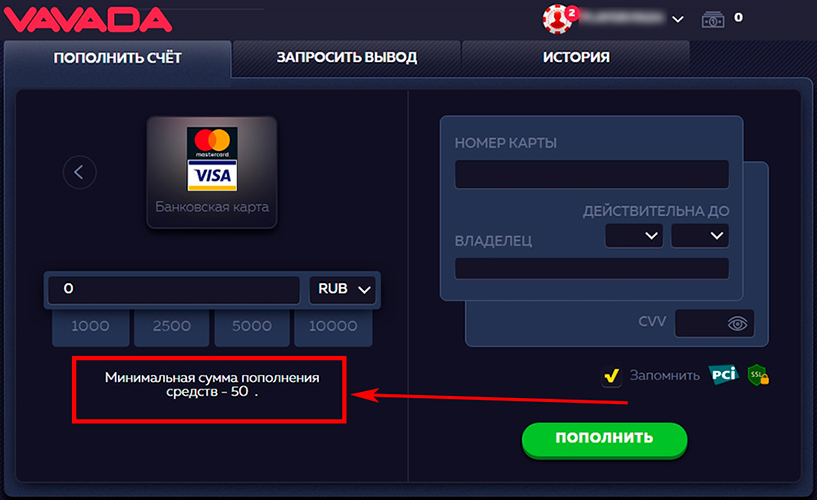Click the SSL lock shield icon
The image size is (817, 500).
click(x=758, y=375)
